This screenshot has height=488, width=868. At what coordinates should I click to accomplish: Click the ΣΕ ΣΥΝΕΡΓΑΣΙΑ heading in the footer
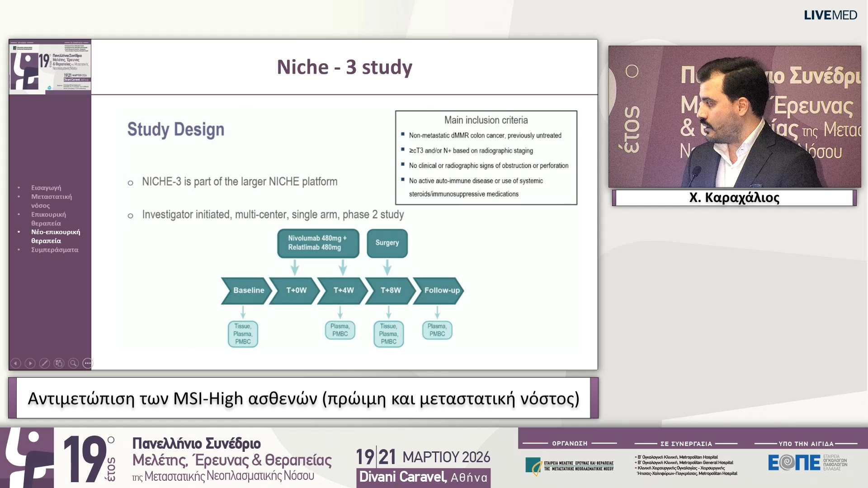(686, 444)
